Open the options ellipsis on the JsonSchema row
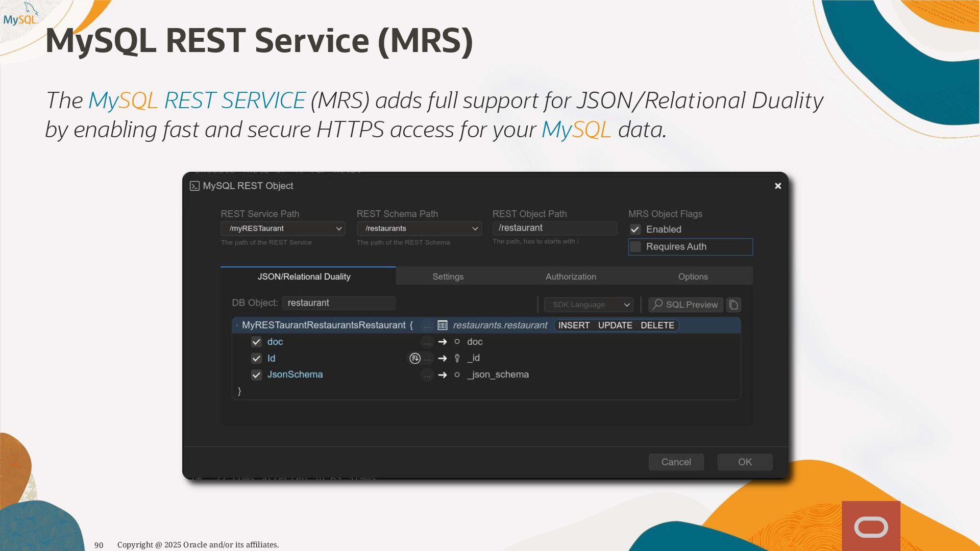This screenshot has width=980, height=551. coord(427,375)
